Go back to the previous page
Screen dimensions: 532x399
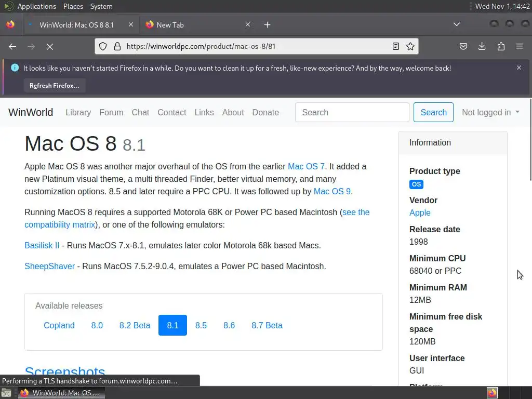pyautogui.click(x=12, y=46)
